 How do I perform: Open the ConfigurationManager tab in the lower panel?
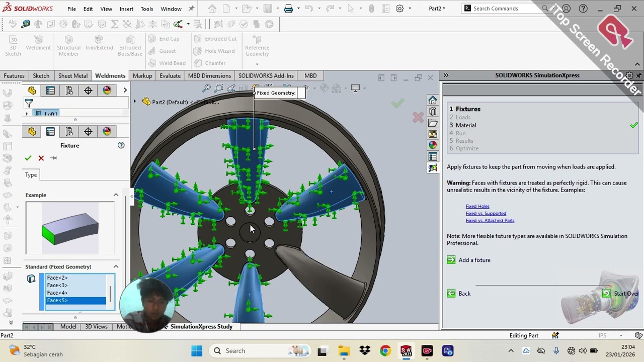tap(69, 131)
